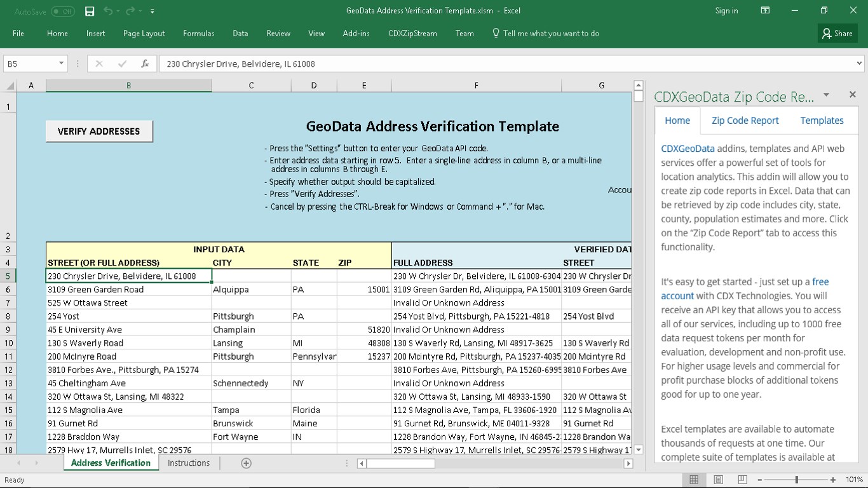Open the task pane options dropdown arrow

826,95
